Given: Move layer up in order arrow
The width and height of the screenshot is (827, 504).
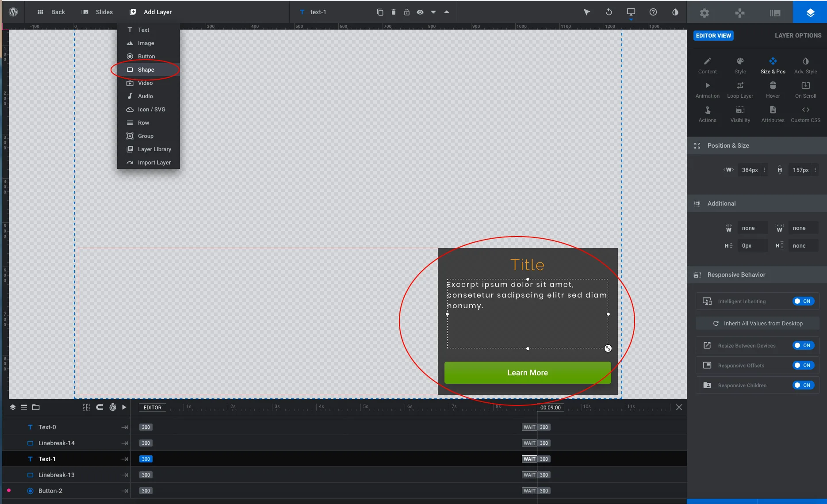Looking at the screenshot, I should click(447, 12).
